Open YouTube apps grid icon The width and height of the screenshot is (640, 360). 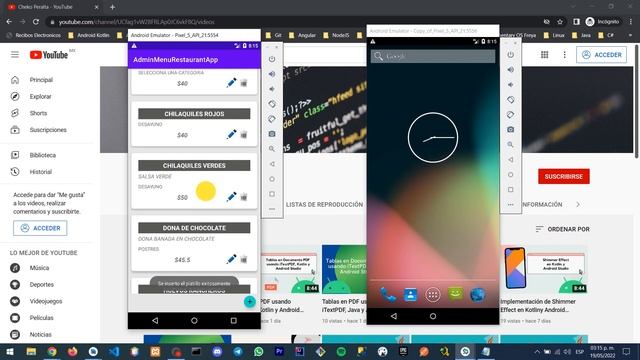point(544,55)
